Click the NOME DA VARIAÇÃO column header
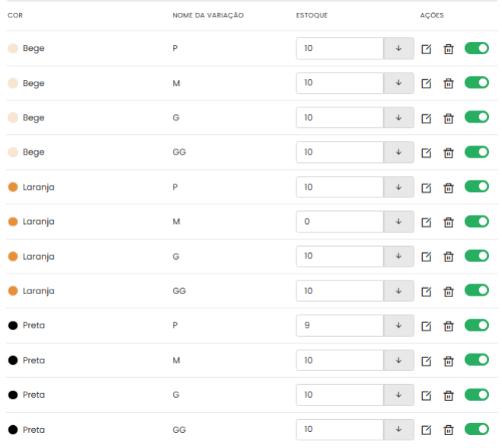 point(207,15)
